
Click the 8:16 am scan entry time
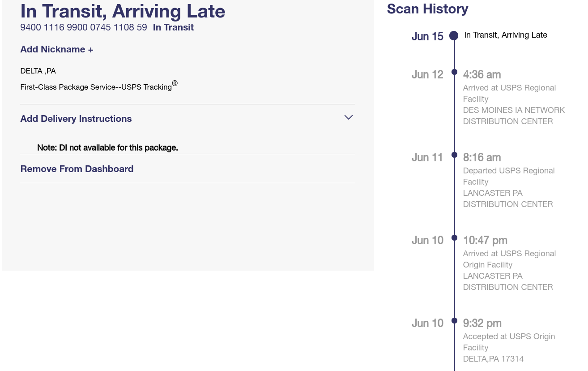[x=482, y=157]
